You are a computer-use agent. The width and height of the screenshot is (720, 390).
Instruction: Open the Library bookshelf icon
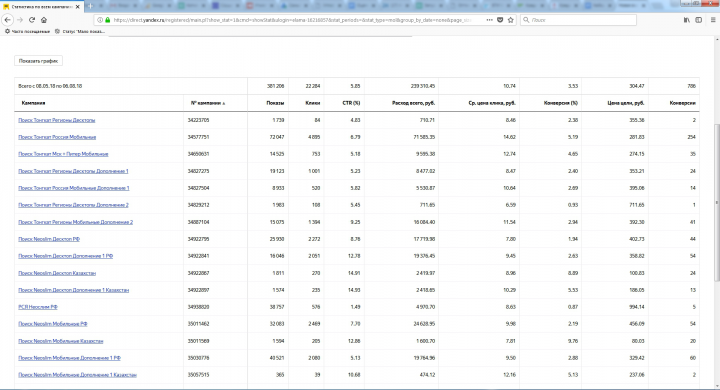(686, 20)
